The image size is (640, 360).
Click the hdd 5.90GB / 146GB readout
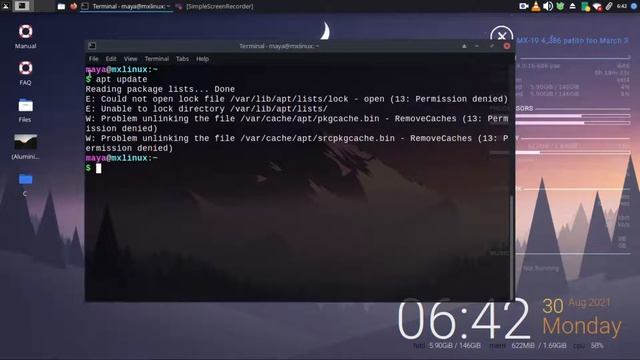tap(447, 346)
